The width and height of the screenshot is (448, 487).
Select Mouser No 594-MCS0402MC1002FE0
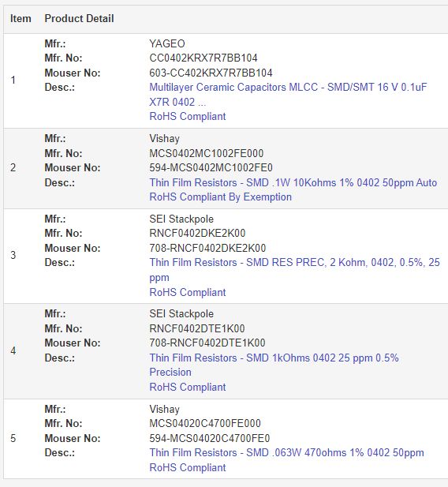point(211,167)
